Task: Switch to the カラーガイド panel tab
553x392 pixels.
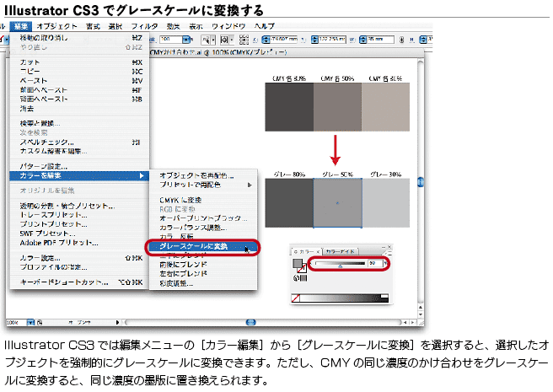Action: 340,251
